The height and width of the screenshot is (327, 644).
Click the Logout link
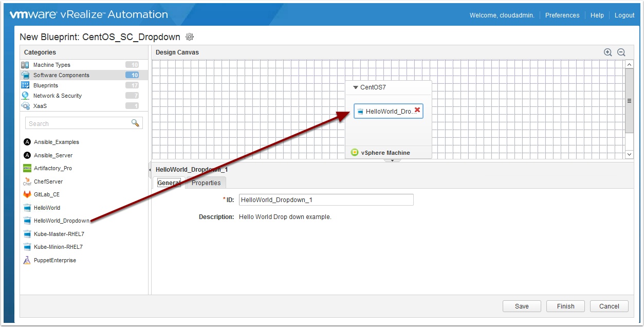(624, 15)
